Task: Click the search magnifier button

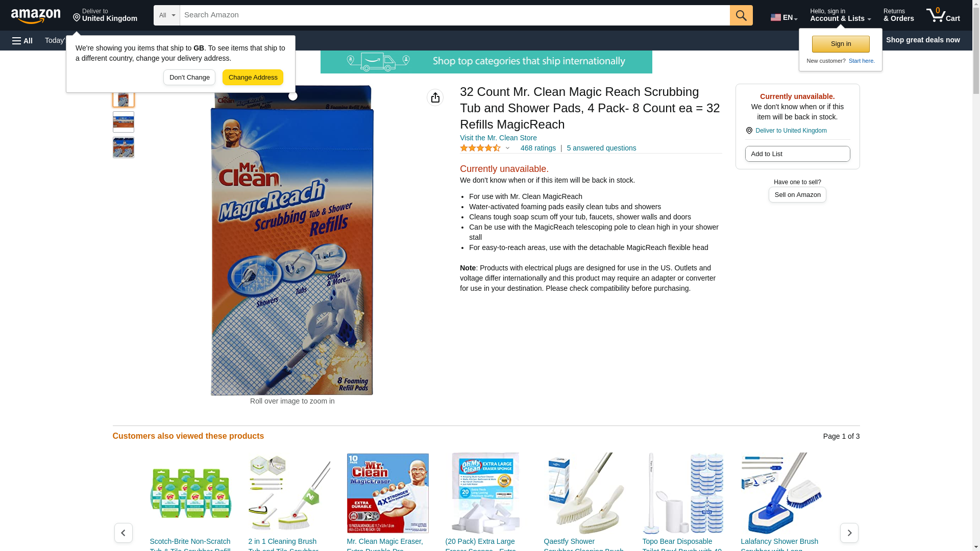Action: pyautogui.click(x=741, y=15)
